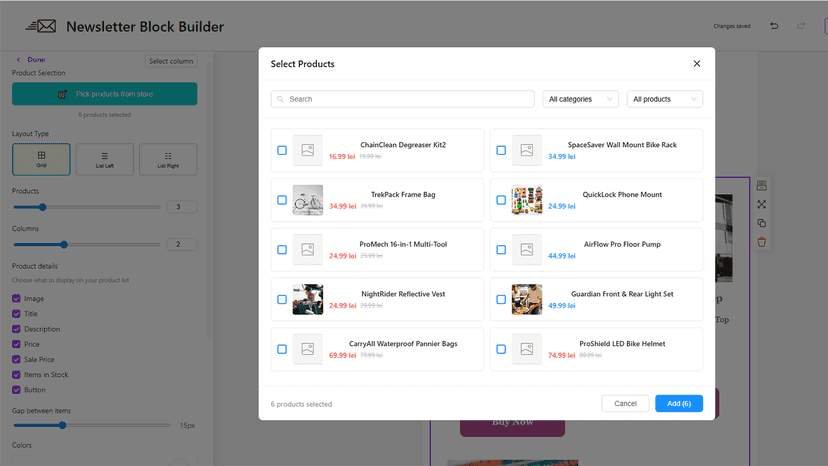Click the Select column button
The height and width of the screenshot is (466, 828).
171,61
